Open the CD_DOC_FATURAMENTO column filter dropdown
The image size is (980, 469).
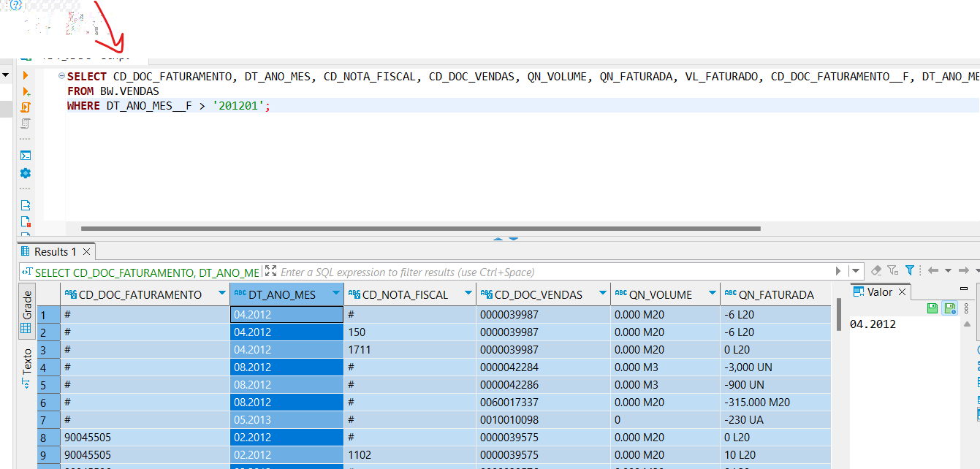221,294
